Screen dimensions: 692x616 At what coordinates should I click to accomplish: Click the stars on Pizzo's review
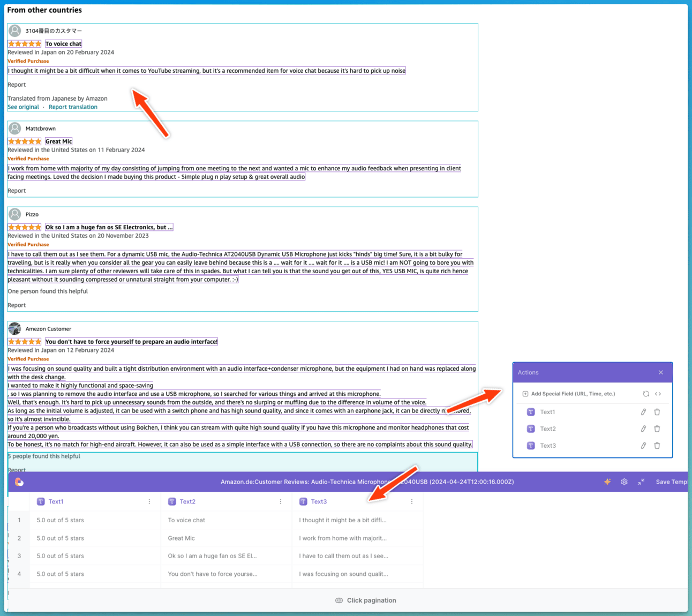(x=25, y=227)
